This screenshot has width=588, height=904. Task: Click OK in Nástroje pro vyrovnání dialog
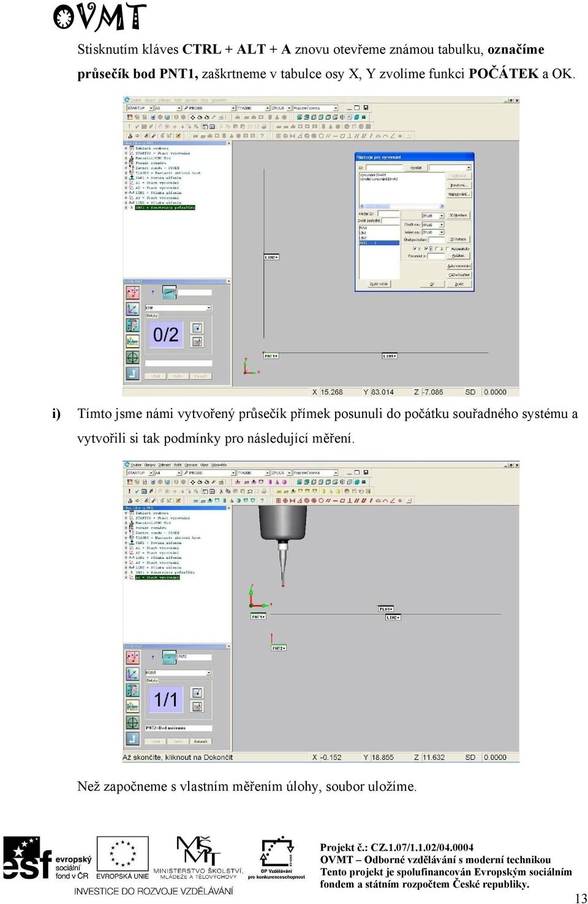pos(432,284)
